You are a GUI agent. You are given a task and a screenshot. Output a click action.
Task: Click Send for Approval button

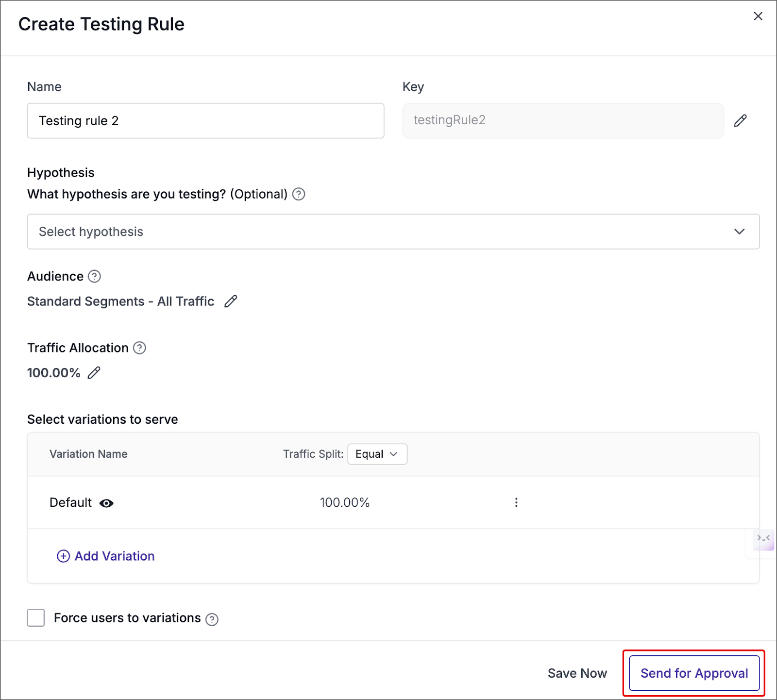(694, 673)
